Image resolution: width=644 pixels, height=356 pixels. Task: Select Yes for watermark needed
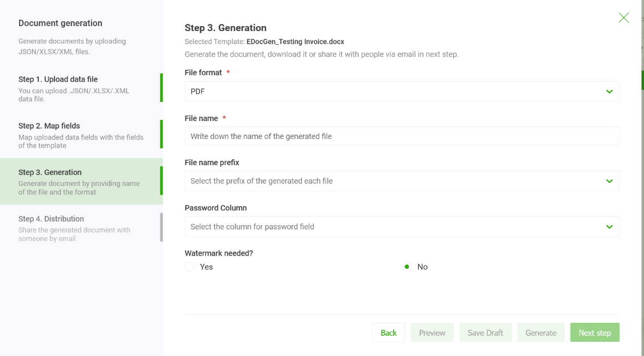[x=190, y=267]
